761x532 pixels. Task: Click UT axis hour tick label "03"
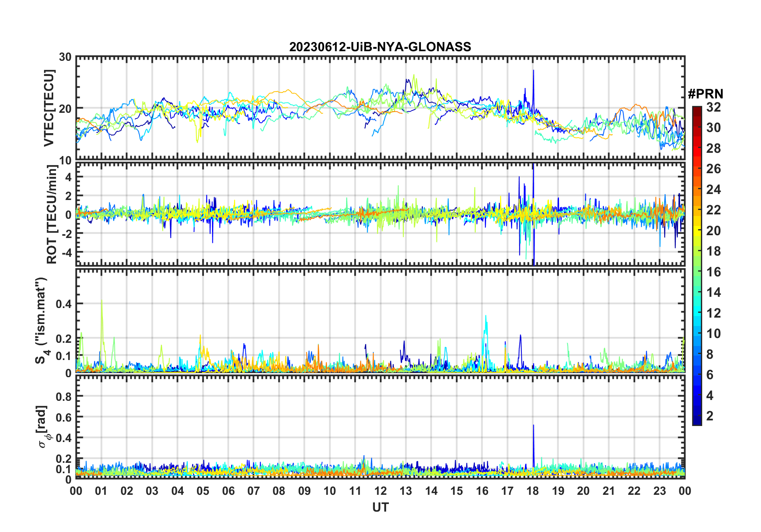coord(152,491)
